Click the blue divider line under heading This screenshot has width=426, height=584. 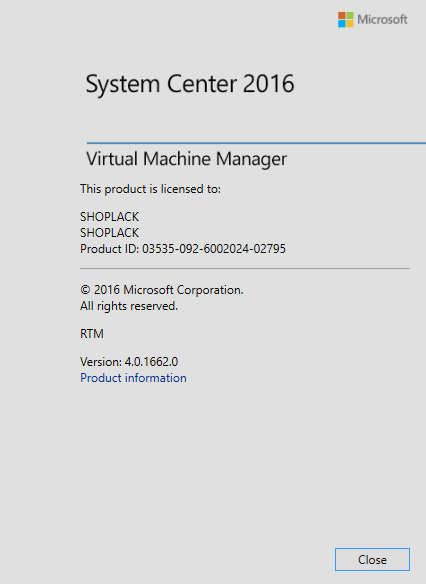(256, 143)
